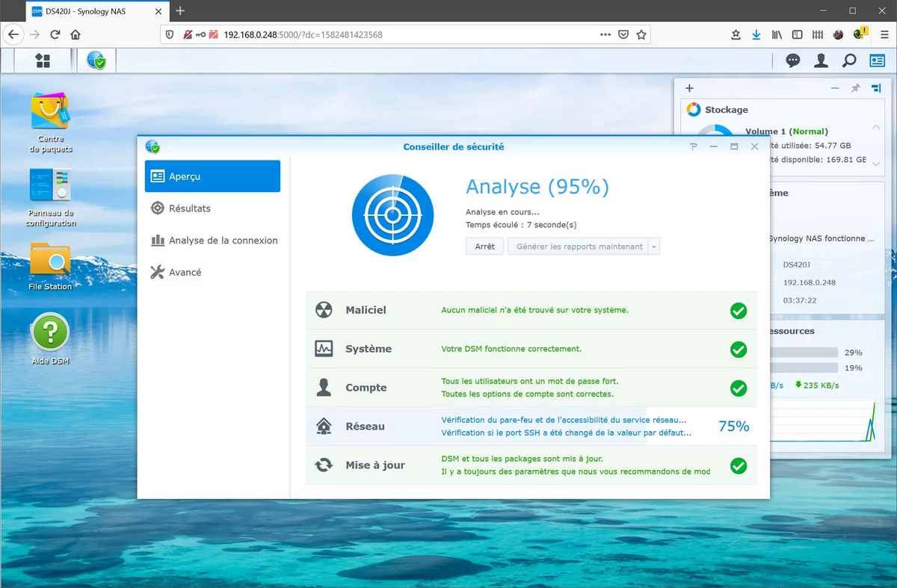Click Générer les rapports maintenant
897x588 pixels.
tap(579, 247)
